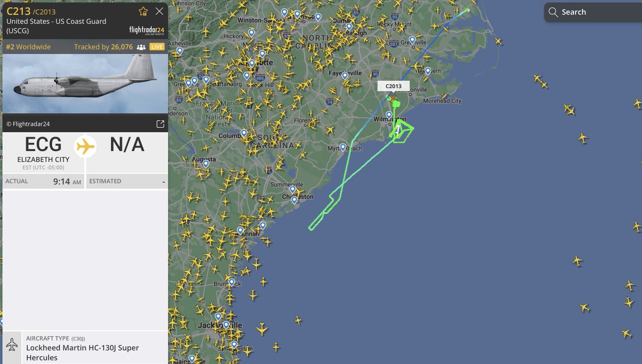Close the C213 flight details panel
The height and width of the screenshot is (364, 642).
pyautogui.click(x=159, y=11)
